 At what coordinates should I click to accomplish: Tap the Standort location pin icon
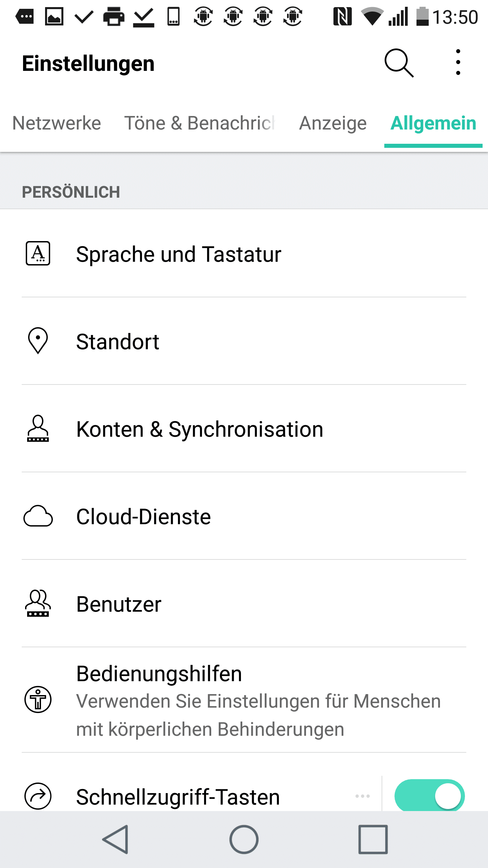click(x=38, y=340)
